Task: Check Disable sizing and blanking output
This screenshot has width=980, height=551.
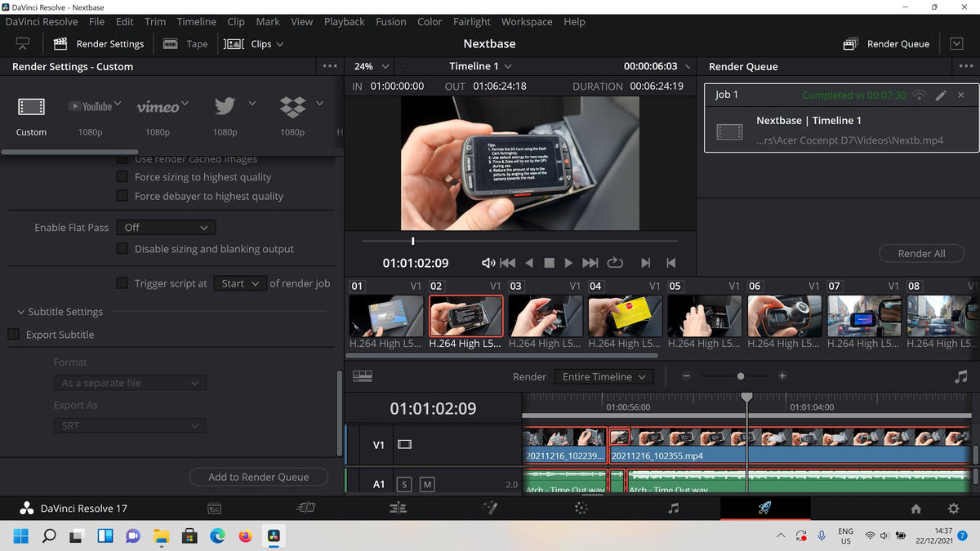Action: 122,249
